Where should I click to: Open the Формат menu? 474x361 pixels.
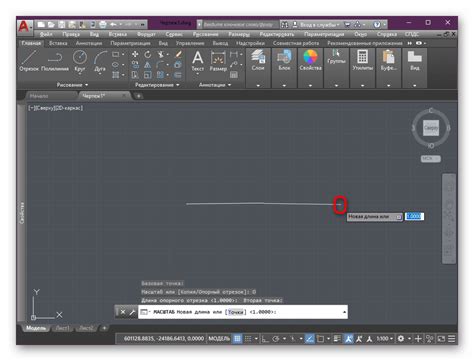tap(146, 34)
